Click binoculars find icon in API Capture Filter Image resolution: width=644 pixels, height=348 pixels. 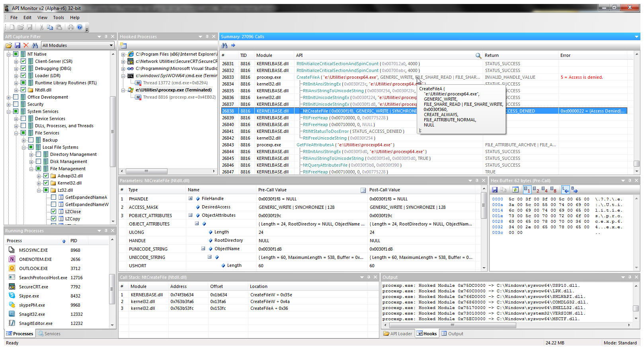click(x=35, y=45)
